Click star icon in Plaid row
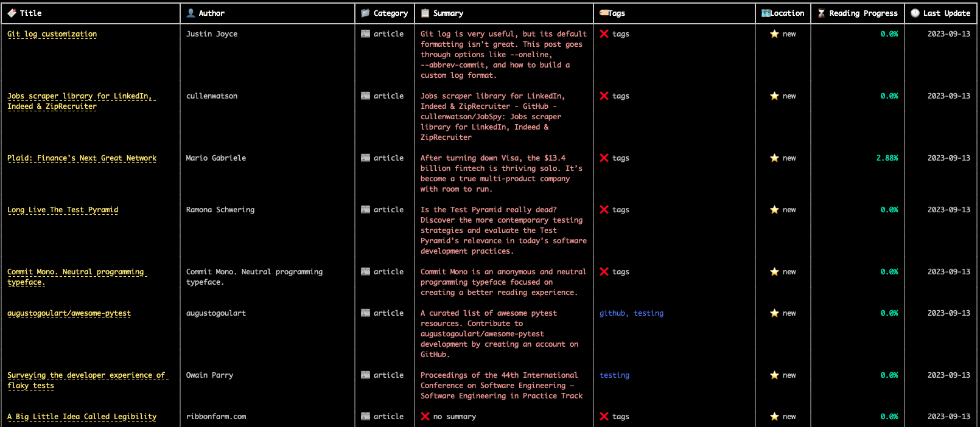This screenshot has height=427, width=980. 774,158
